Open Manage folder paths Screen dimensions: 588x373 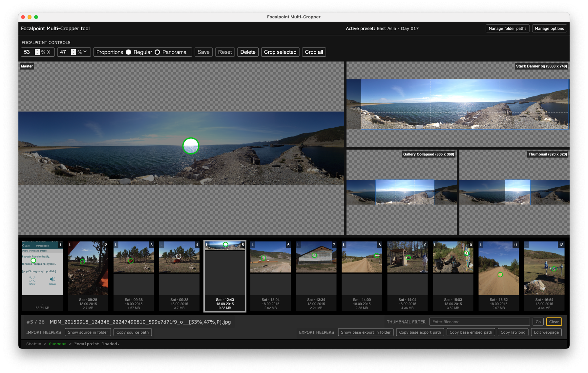tap(507, 29)
